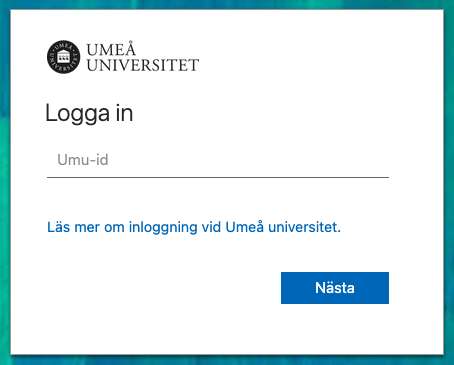Proceed to the next step with Nästa
Screen dimensions: 454x365
pos(335,288)
